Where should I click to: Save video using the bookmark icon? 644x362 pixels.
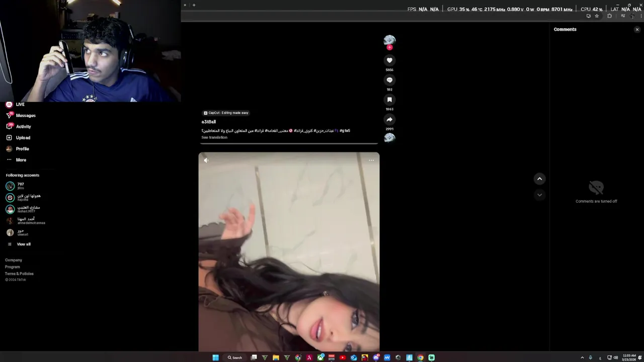click(389, 100)
